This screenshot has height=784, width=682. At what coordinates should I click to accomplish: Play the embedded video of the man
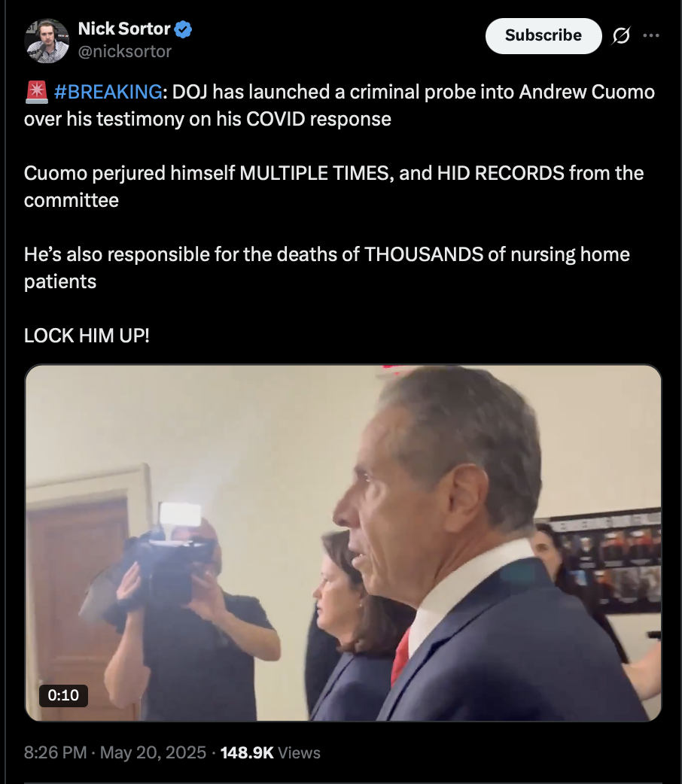pos(343,542)
